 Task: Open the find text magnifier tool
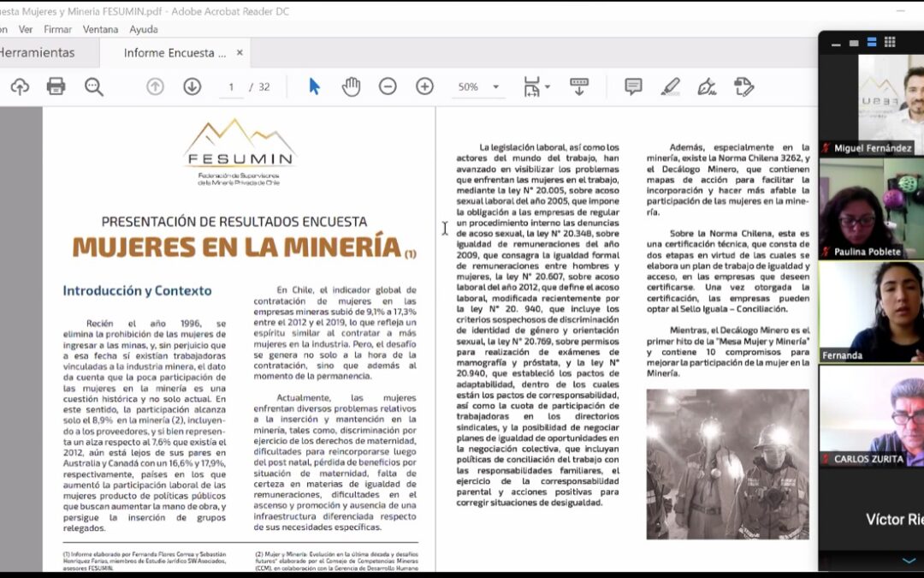93,86
